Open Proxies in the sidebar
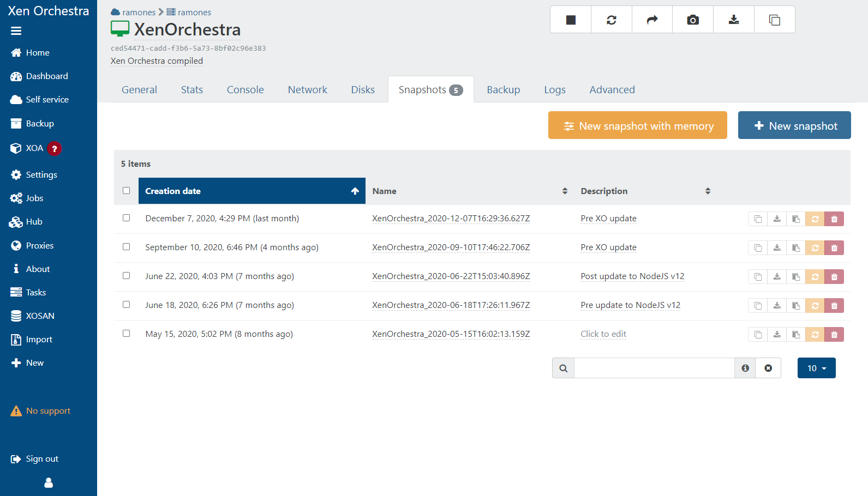 (32, 246)
